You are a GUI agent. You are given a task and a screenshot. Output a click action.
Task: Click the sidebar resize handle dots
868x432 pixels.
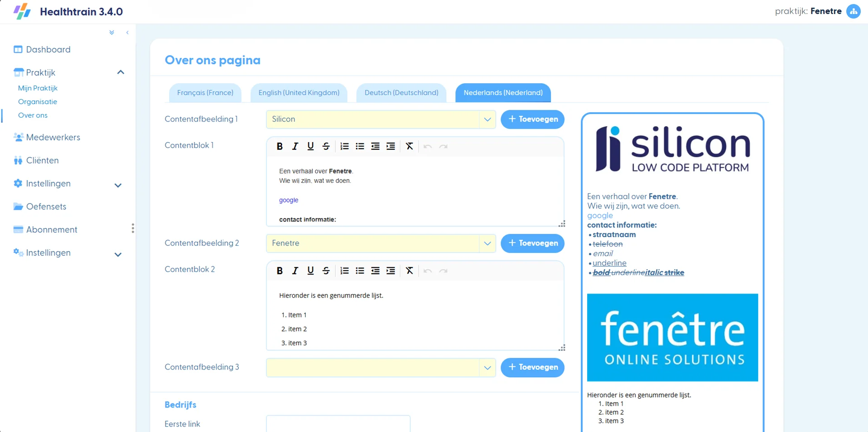133,228
